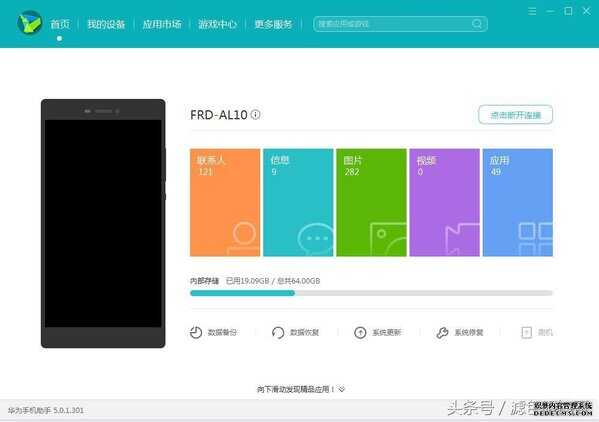Image resolution: width=599 pixels, height=422 pixels.
Task: Click the apps count 49
Action: click(x=495, y=172)
